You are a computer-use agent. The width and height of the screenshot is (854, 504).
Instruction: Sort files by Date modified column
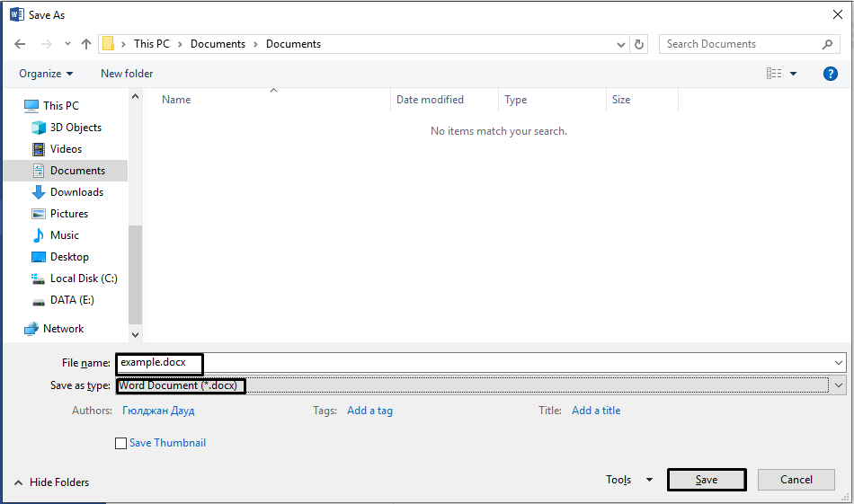click(x=430, y=100)
